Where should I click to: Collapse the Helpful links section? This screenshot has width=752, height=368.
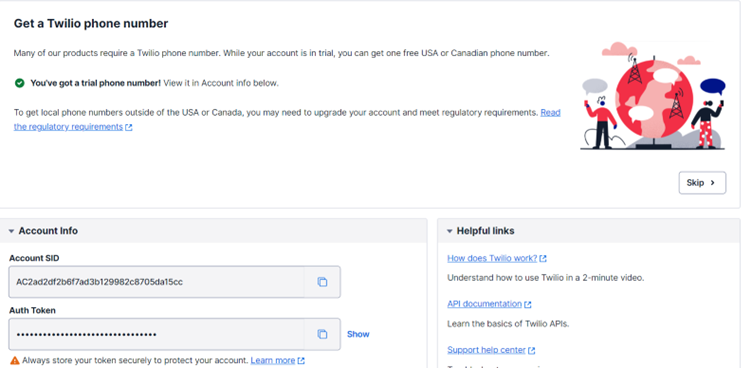click(x=449, y=231)
